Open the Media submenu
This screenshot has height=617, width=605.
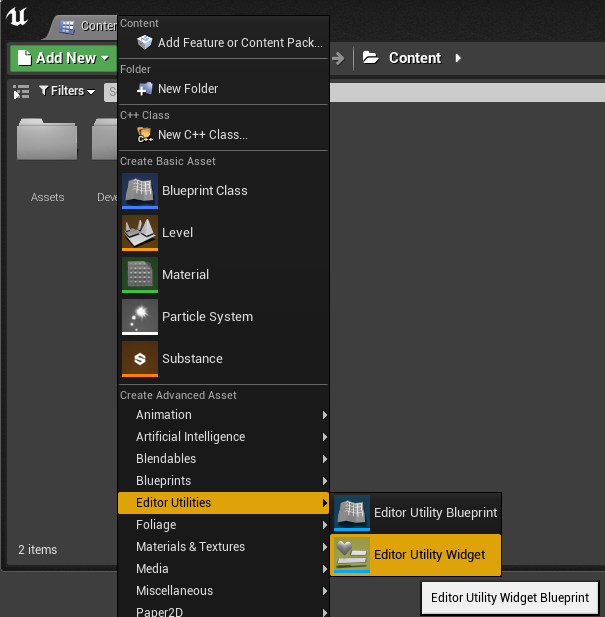click(x=223, y=569)
